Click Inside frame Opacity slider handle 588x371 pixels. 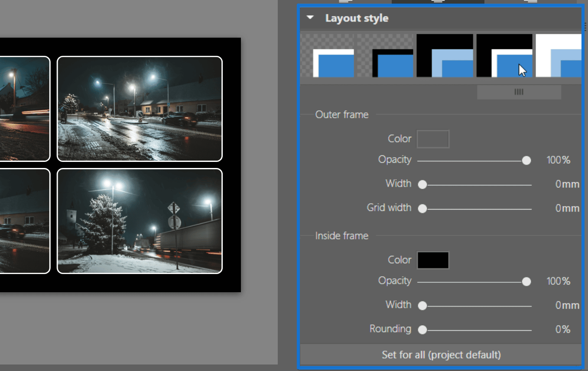(526, 282)
